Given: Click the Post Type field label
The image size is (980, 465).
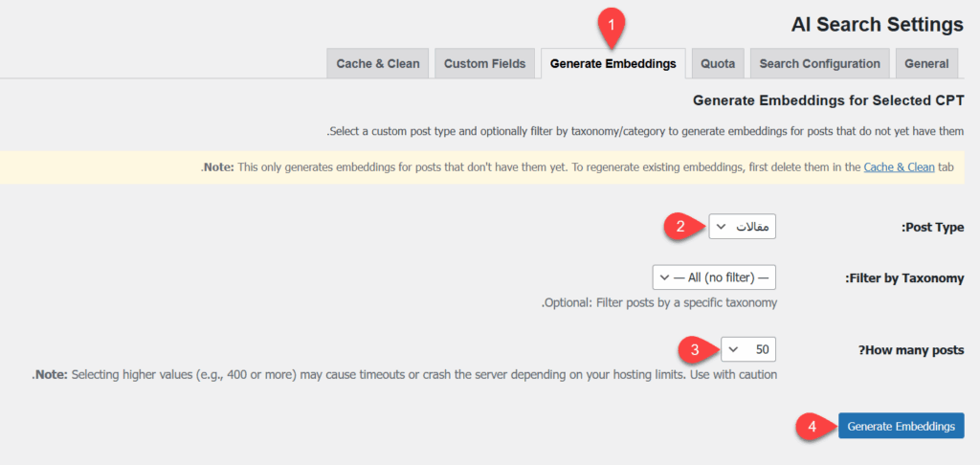Looking at the screenshot, I should (x=932, y=228).
